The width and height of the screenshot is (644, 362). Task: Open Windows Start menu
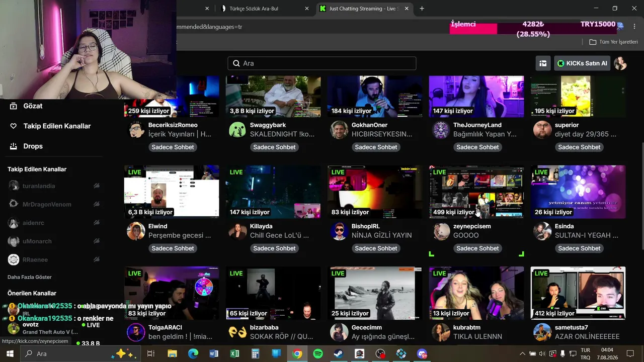10,354
